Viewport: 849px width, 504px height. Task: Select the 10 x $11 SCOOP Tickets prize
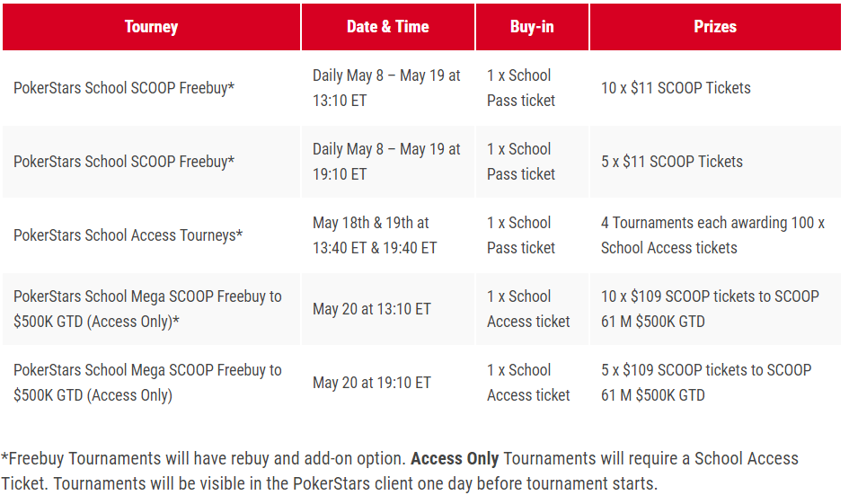coord(676,88)
